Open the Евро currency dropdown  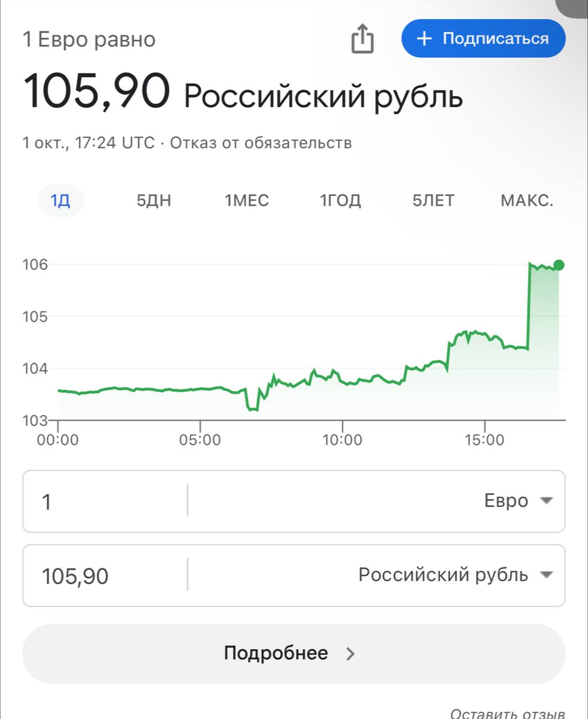[x=505, y=500]
